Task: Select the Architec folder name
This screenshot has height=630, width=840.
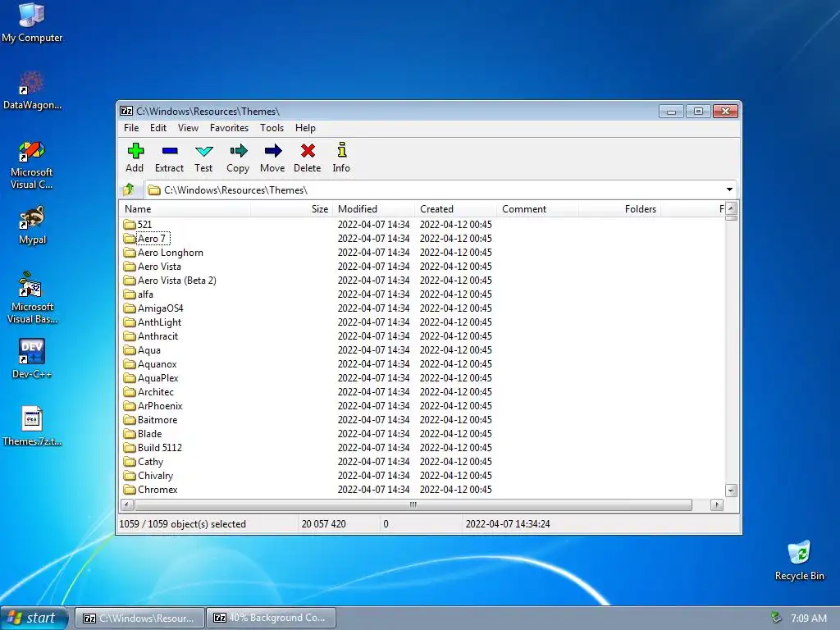Action: (x=155, y=391)
